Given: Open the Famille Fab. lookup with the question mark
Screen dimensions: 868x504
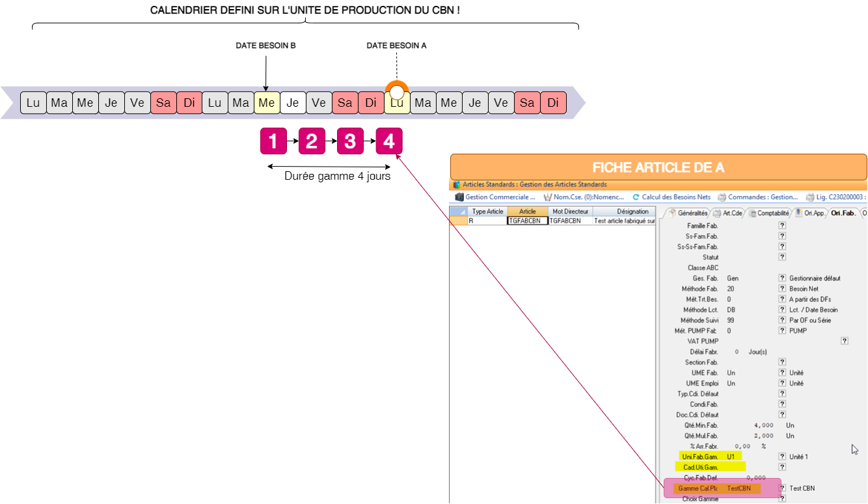Looking at the screenshot, I should click(781, 225).
